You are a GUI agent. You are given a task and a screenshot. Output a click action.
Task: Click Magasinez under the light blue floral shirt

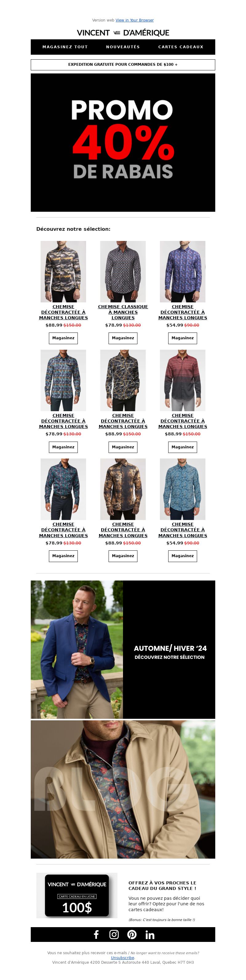click(182, 556)
